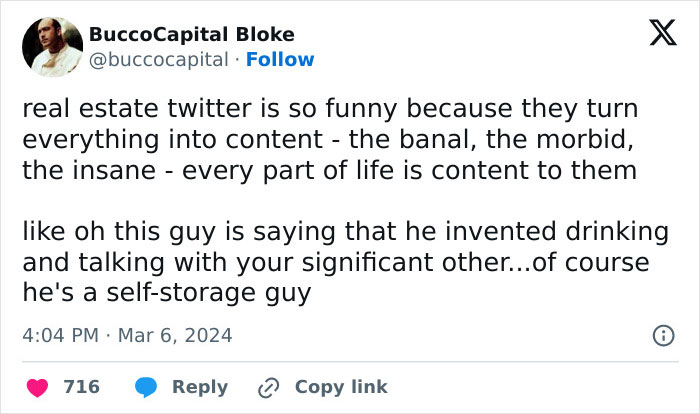The height and width of the screenshot is (414, 700).
Task: Open the tweet info circle icon
Action: tap(662, 336)
